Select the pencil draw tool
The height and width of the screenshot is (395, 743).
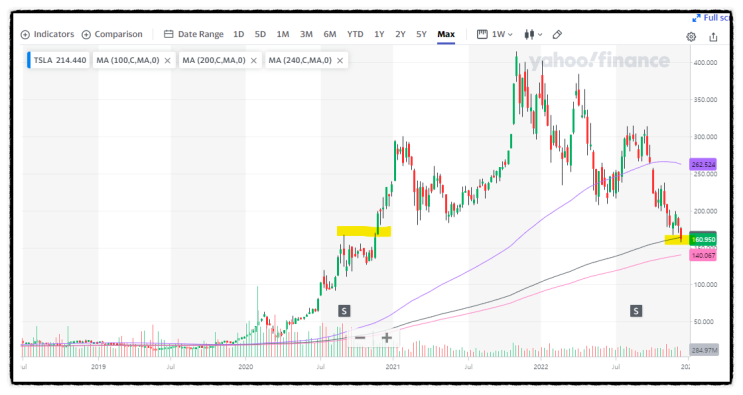click(557, 34)
